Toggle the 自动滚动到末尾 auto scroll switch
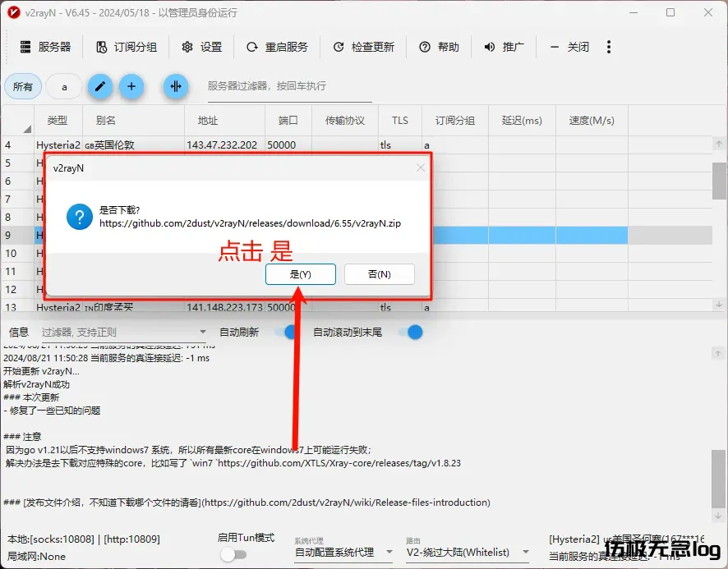 click(x=411, y=332)
